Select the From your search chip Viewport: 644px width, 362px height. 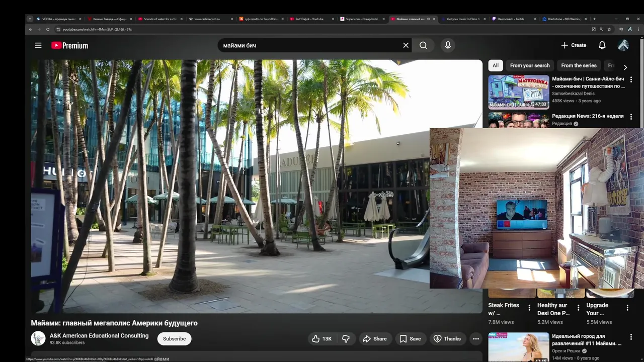[x=530, y=65]
